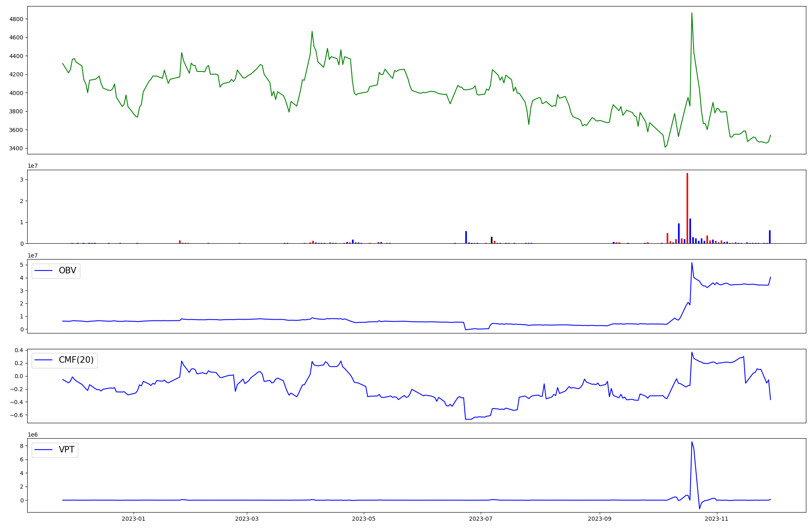
Task: Click the 1e6 exponent label above VPT chart
Action: [33, 435]
